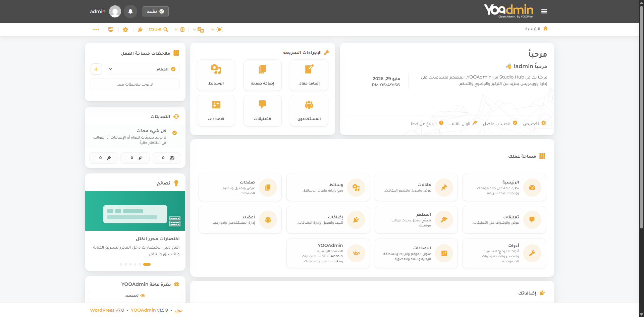Image resolution: width=644 pixels, height=317 pixels.
Task: Click the tips keyboard shortcut illustration
Action: [135, 211]
